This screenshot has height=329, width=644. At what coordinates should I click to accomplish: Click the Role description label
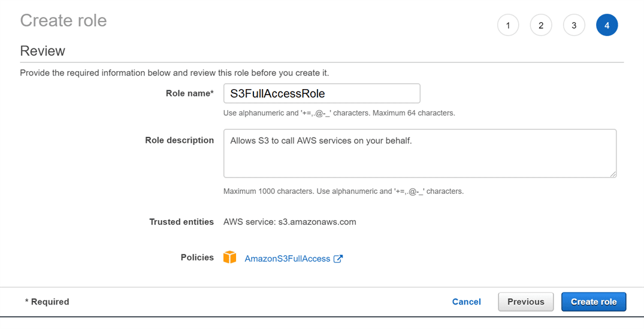click(x=179, y=140)
